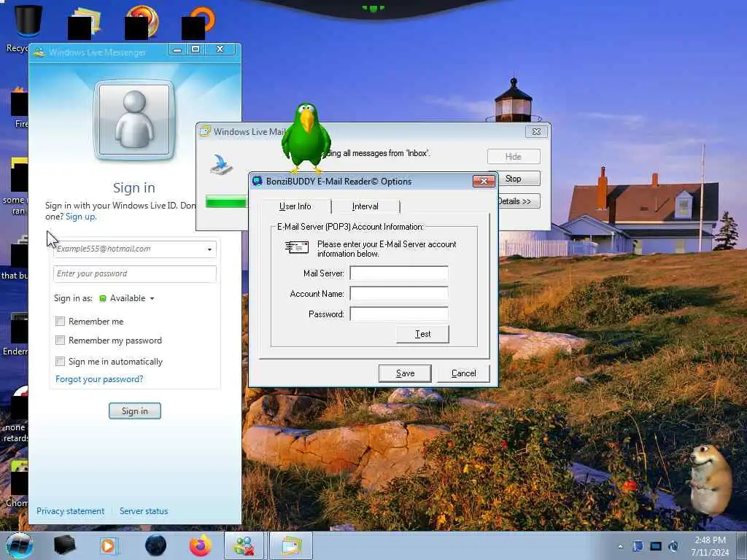Follow the Sign up link
This screenshot has height=560, width=747.
(x=80, y=217)
